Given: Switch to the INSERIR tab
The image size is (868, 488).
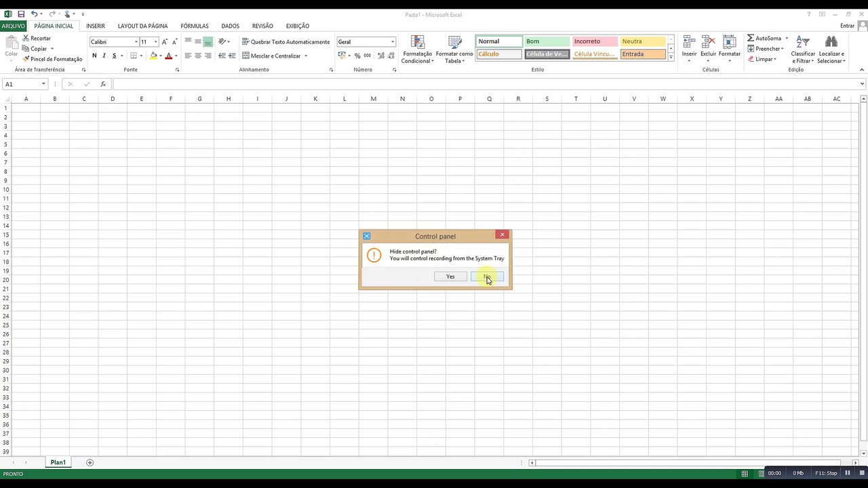Looking at the screenshot, I should (96, 26).
